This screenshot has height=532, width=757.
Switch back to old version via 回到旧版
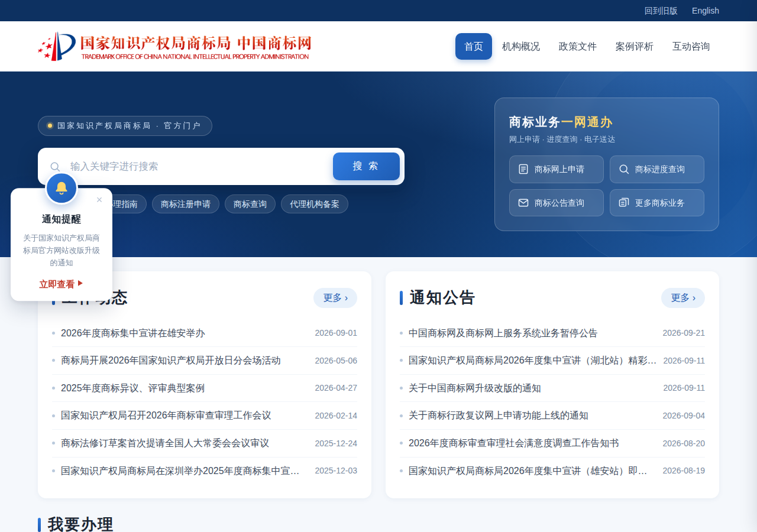661,11
